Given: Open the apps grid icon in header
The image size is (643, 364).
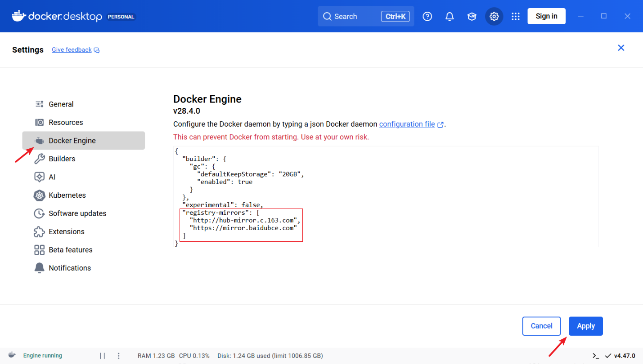Looking at the screenshot, I should [516, 16].
